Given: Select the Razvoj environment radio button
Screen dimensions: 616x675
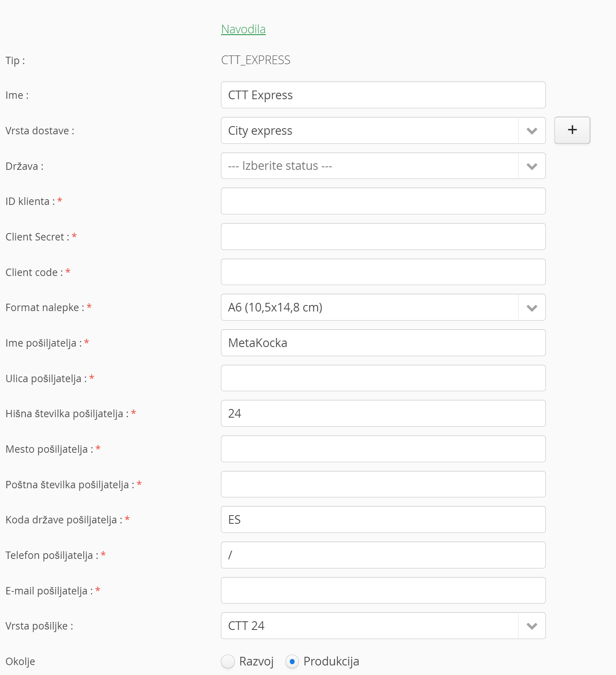Looking at the screenshot, I should point(228,662).
